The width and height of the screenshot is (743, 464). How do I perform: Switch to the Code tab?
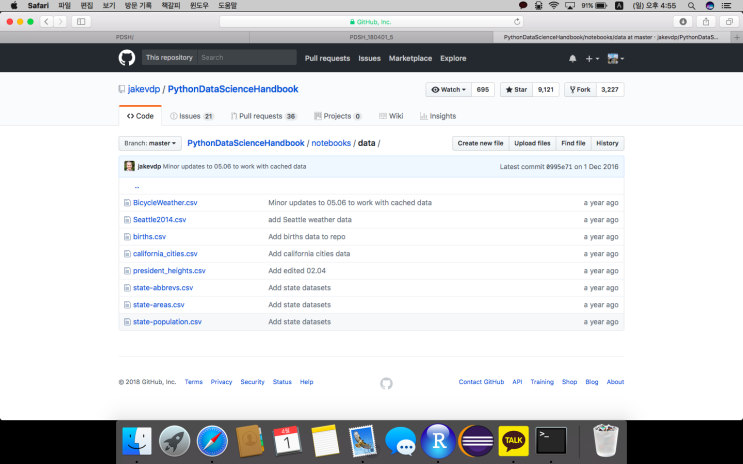[140, 116]
